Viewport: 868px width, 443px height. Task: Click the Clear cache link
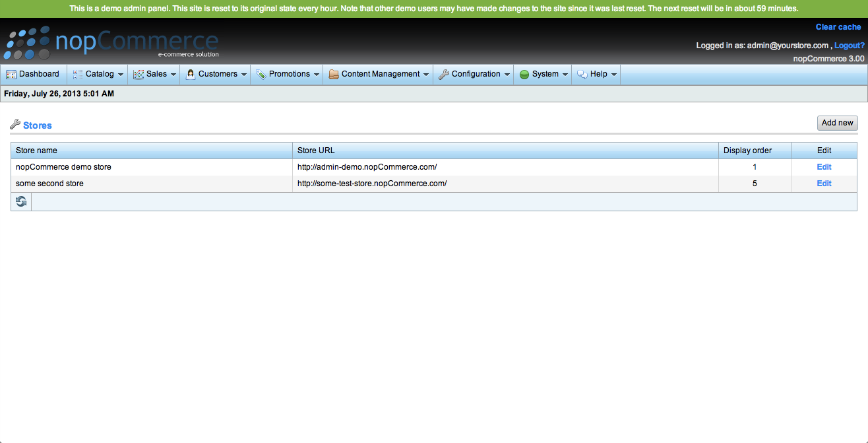pyautogui.click(x=838, y=27)
